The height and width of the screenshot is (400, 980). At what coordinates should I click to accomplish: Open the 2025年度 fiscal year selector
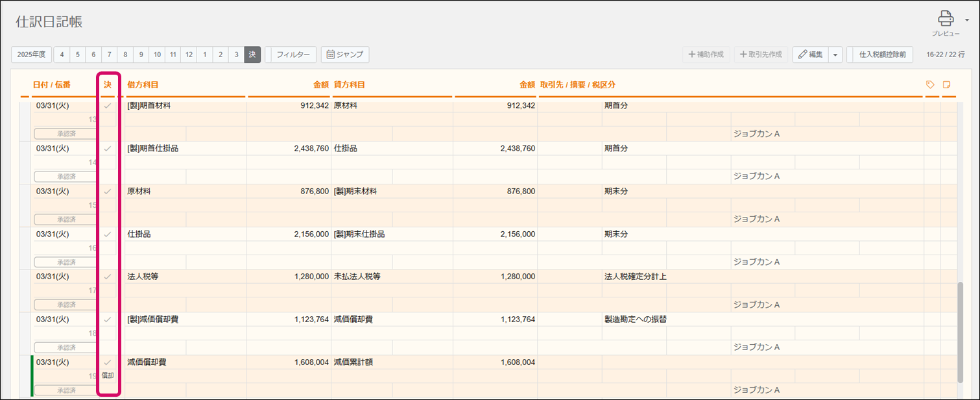click(31, 55)
